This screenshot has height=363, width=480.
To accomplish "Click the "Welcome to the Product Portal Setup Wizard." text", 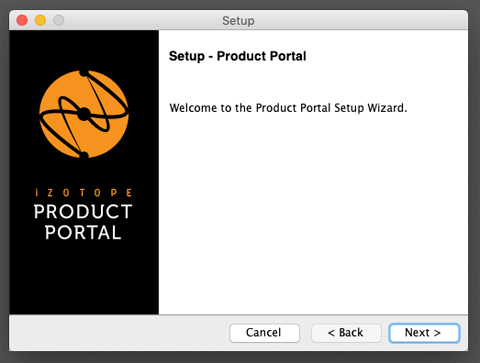I will pyautogui.click(x=288, y=108).
